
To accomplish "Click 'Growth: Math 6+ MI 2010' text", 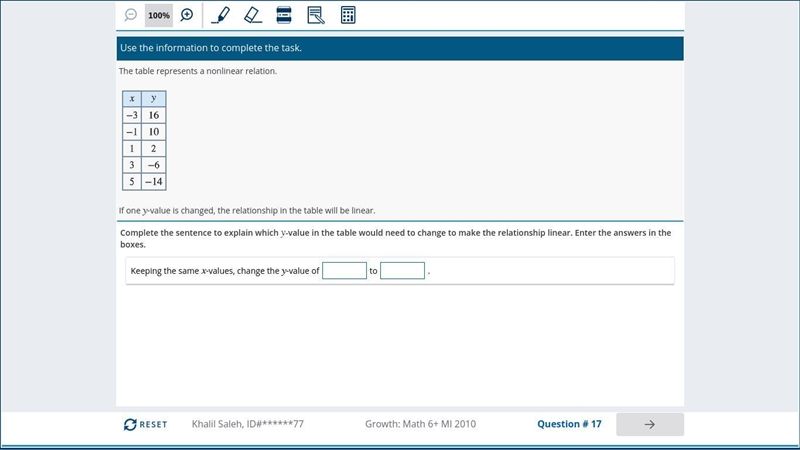I will coord(420,424).
